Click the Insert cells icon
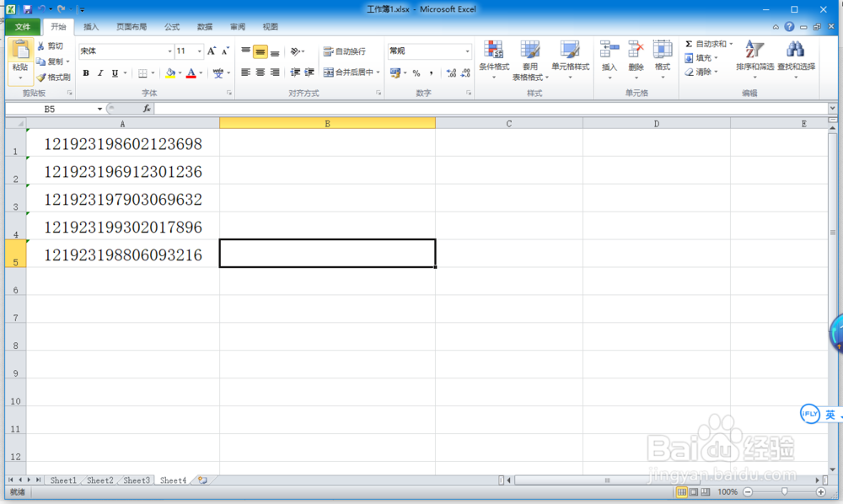The height and width of the screenshot is (504, 843). [609, 50]
